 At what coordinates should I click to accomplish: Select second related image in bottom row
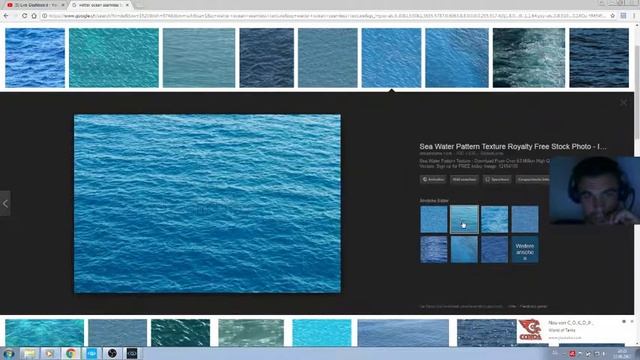[464, 249]
